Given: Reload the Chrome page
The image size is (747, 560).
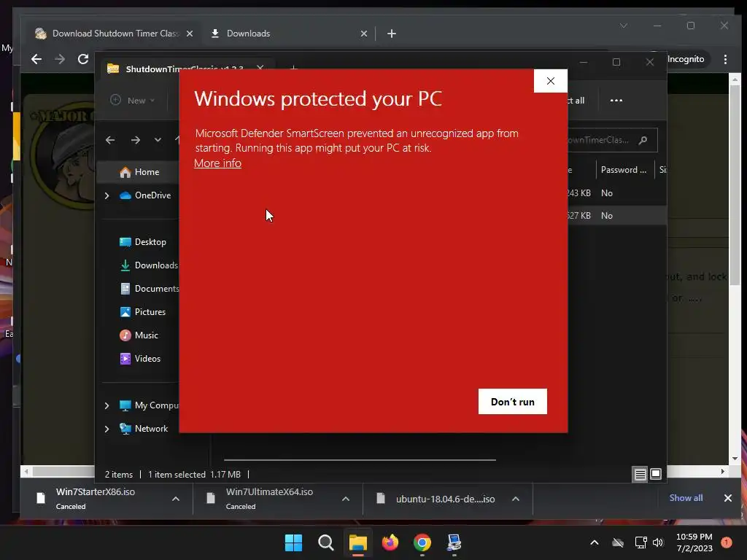Looking at the screenshot, I should tap(83, 59).
